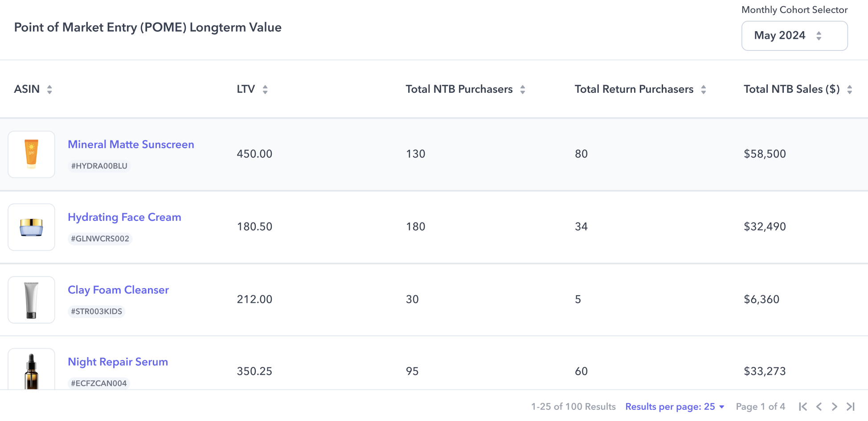Image resolution: width=868 pixels, height=421 pixels.
Task: Sort table by ASIN column arrows
Action: pyautogui.click(x=49, y=90)
